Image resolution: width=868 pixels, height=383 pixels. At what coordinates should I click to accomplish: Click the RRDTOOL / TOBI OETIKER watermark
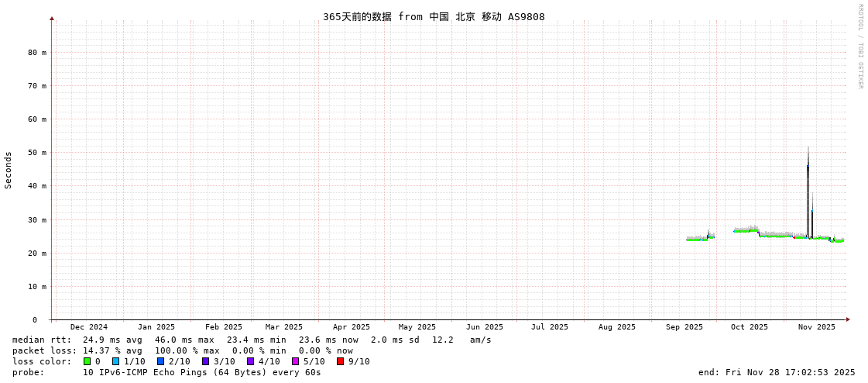point(859,47)
